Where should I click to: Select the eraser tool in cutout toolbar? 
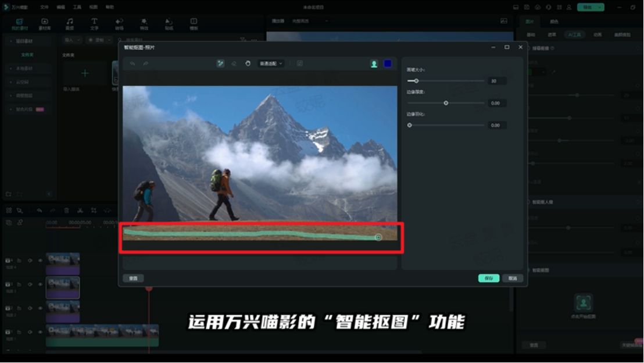(x=234, y=63)
